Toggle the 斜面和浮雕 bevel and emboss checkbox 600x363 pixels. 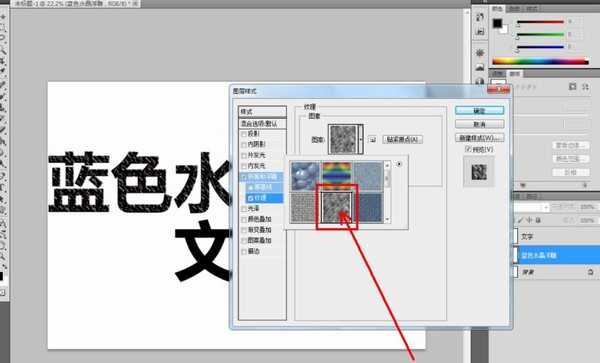(x=244, y=177)
